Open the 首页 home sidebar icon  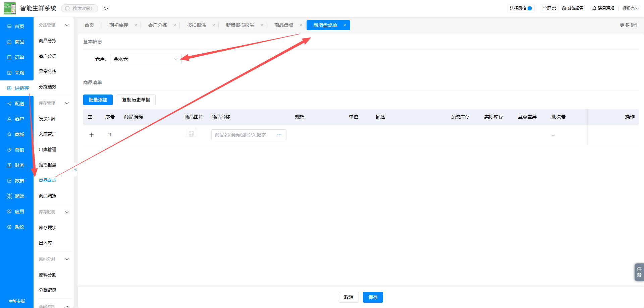pos(9,26)
